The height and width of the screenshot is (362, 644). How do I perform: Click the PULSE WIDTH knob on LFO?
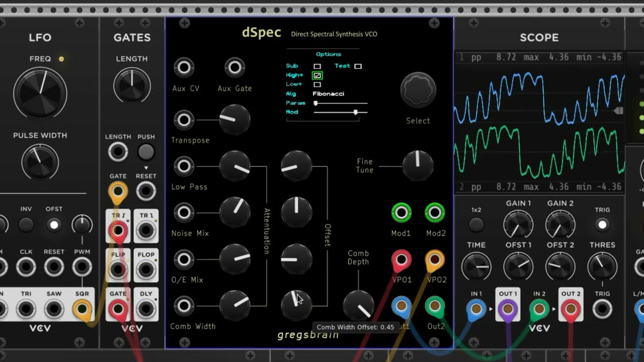pos(40,162)
